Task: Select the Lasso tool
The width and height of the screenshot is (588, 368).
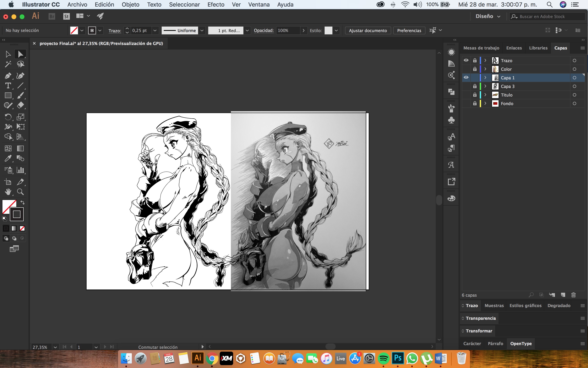Action: (x=20, y=64)
